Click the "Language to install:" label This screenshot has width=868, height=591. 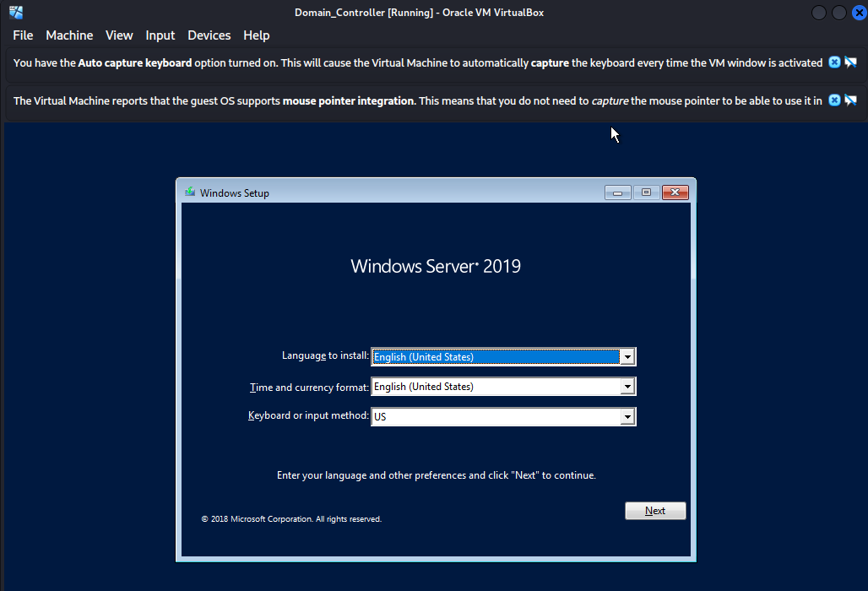pyautogui.click(x=326, y=355)
